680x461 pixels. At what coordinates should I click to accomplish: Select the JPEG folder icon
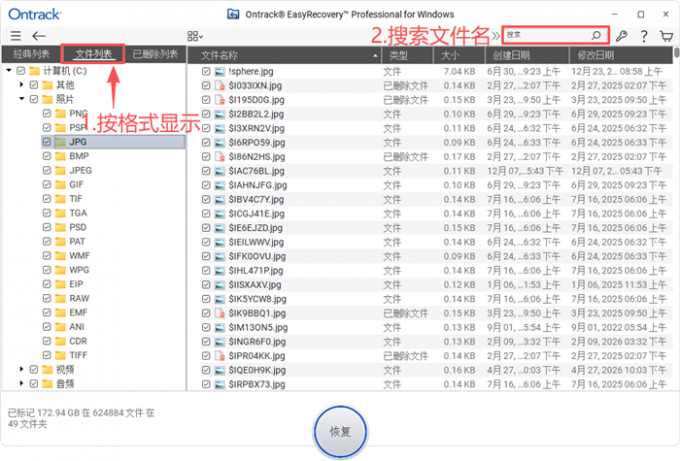pyautogui.click(x=60, y=170)
